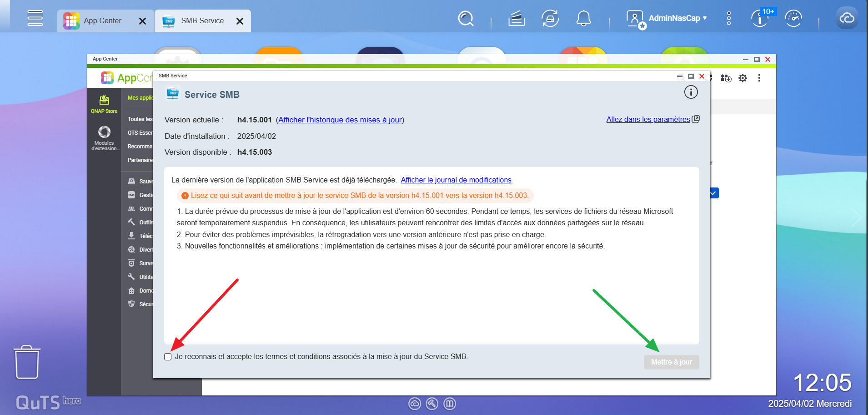
Task: Click the desktop date '2025/04/02 Mercredi'
Action: [810, 404]
